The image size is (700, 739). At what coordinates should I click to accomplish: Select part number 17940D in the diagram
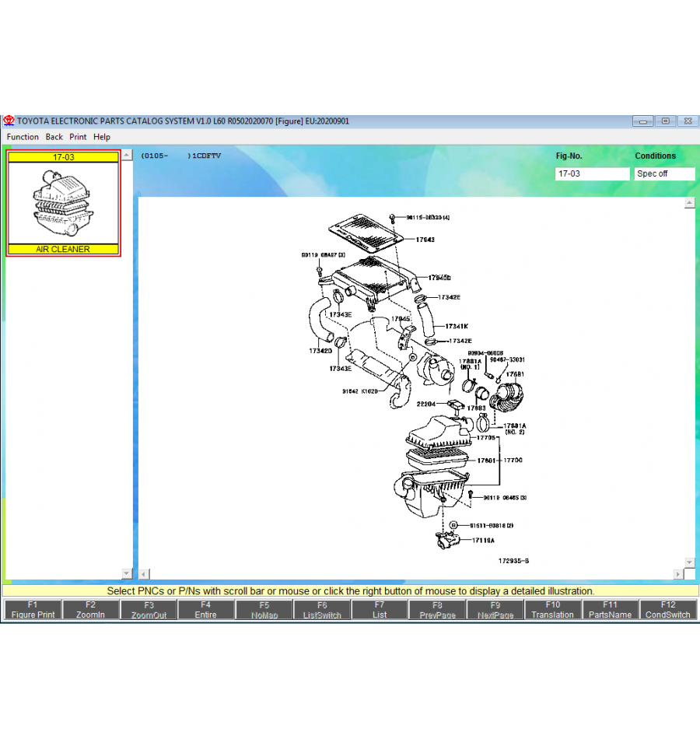439,278
